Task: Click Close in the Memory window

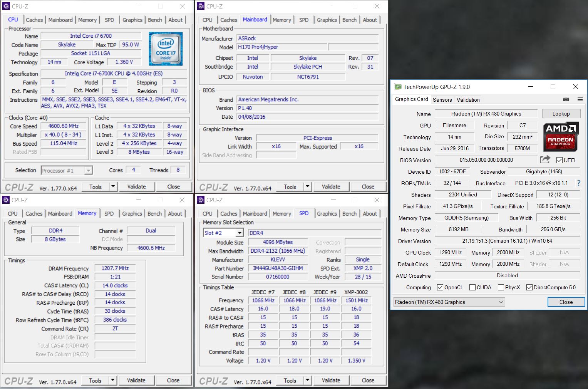Action: click(x=173, y=380)
